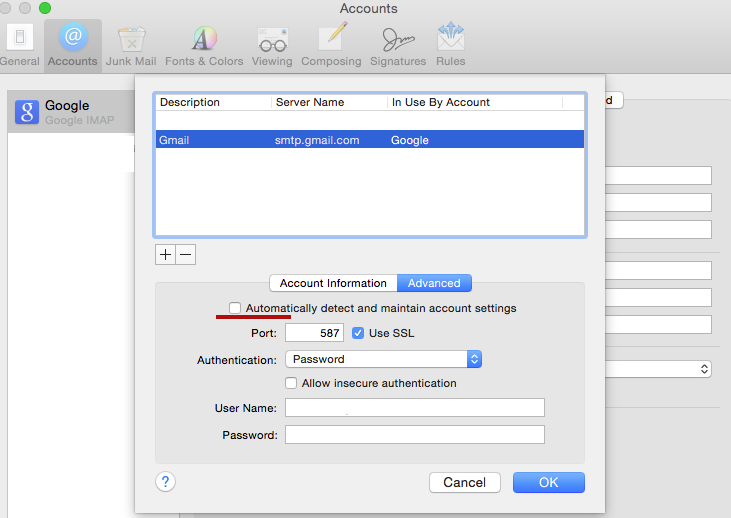Select the Accounts toolbar icon

coord(73,45)
